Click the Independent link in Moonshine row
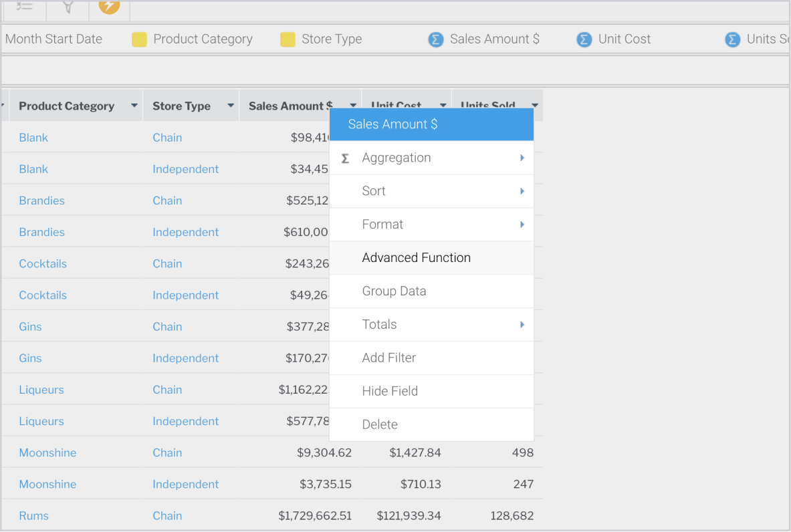791x532 pixels. click(x=185, y=484)
